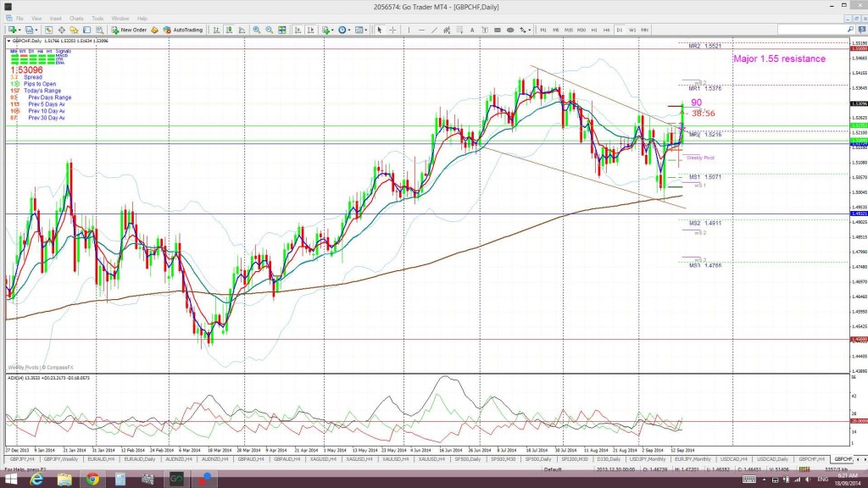This screenshot has width=868, height=488.
Task: Switch to W1 timeframe
Action: (632, 30)
